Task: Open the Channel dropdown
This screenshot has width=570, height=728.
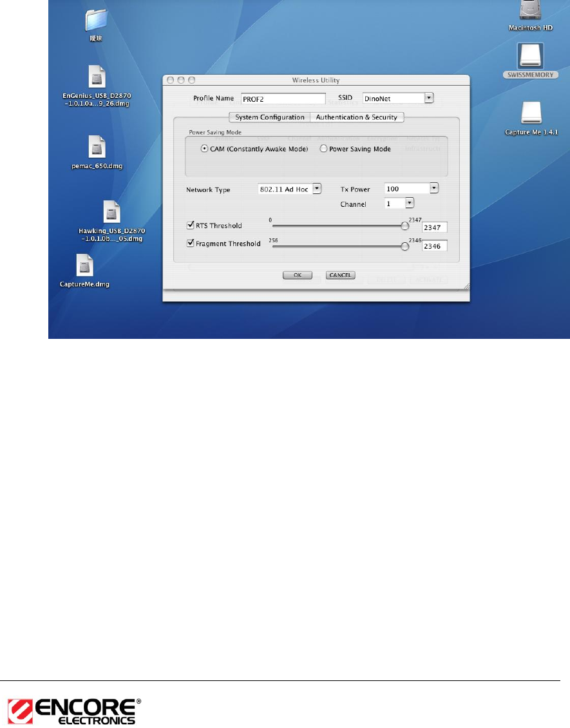Action: pyautogui.click(x=410, y=203)
